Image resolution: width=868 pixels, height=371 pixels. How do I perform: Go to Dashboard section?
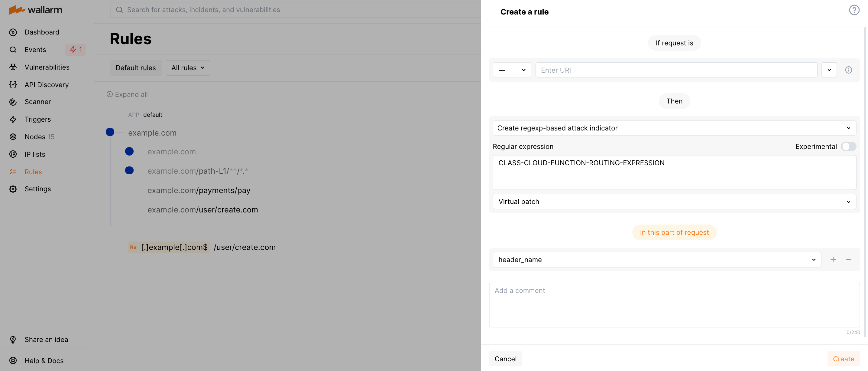coord(42,32)
